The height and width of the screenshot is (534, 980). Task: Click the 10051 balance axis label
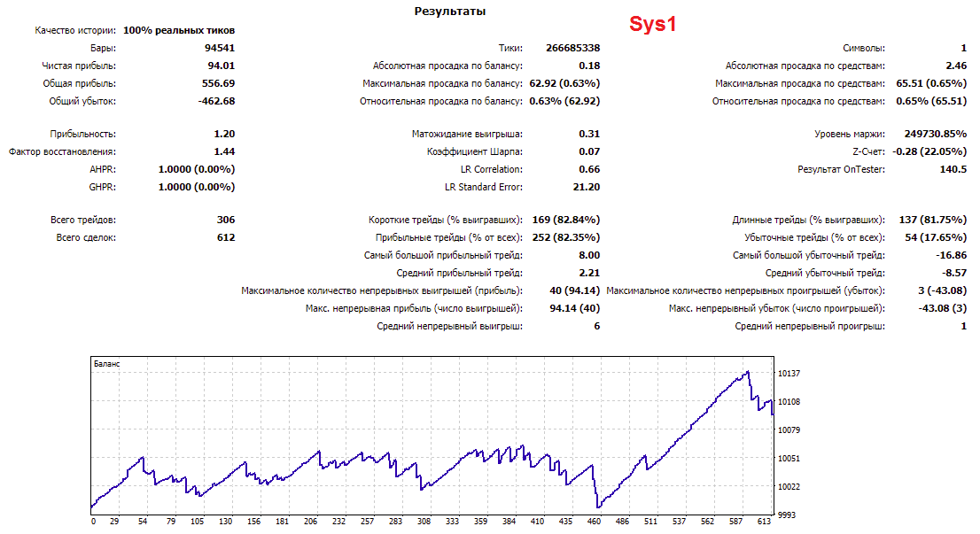789,459
